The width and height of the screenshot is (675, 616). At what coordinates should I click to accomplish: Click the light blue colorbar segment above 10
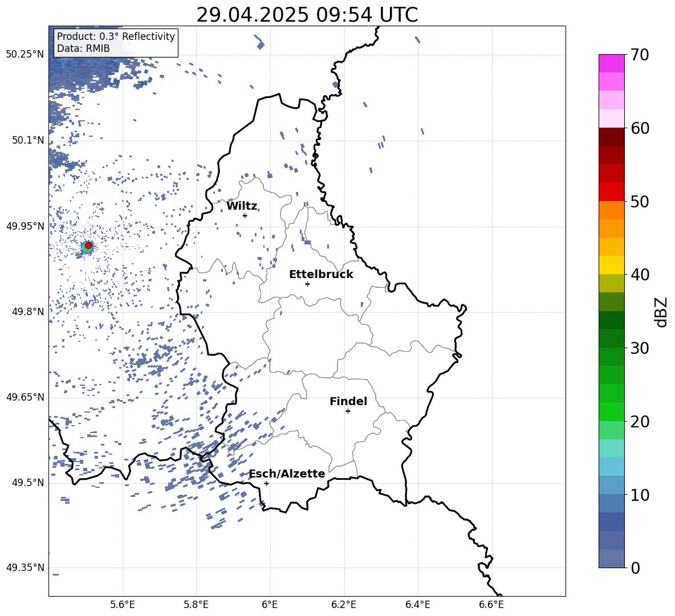click(x=611, y=485)
